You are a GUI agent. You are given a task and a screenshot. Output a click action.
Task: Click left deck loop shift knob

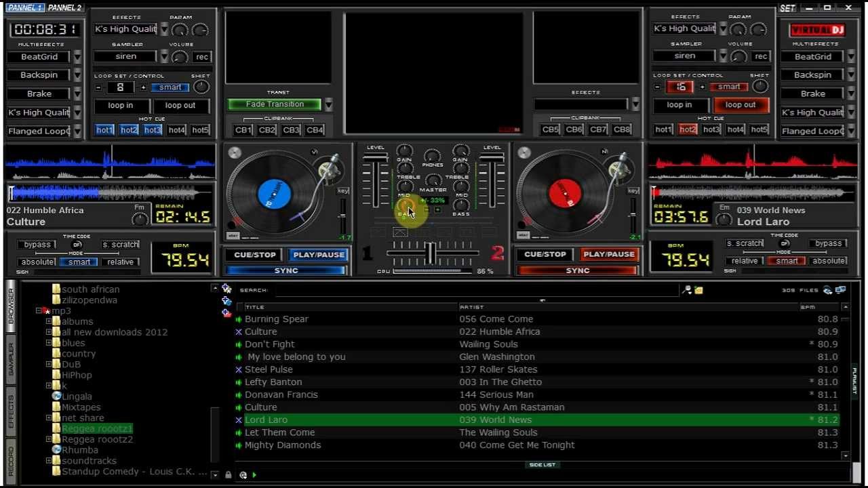click(x=201, y=87)
